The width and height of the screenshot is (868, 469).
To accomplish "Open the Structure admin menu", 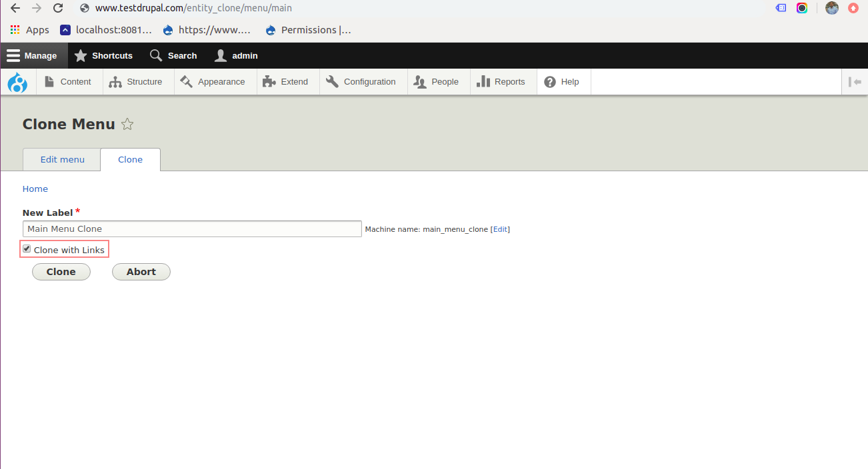I will [x=136, y=82].
